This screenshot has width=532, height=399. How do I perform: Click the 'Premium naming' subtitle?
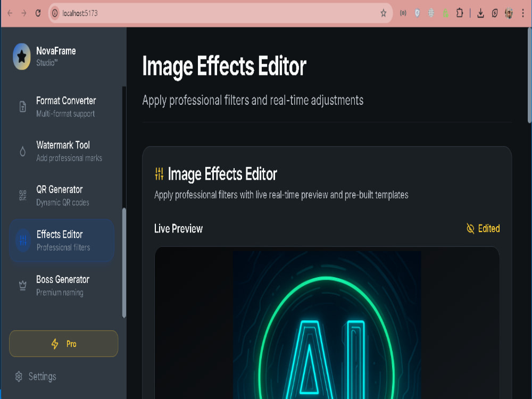(60, 293)
